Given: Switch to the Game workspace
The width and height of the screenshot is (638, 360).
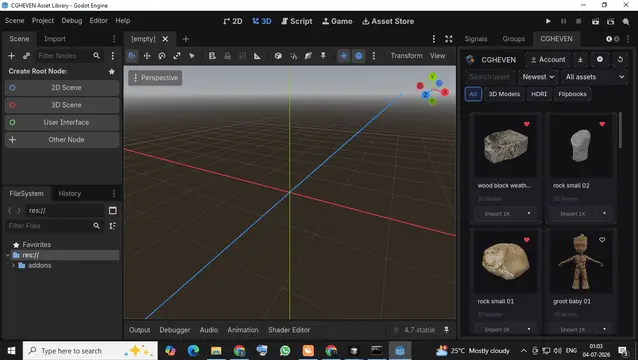Looking at the screenshot, I should pyautogui.click(x=337, y=21).
